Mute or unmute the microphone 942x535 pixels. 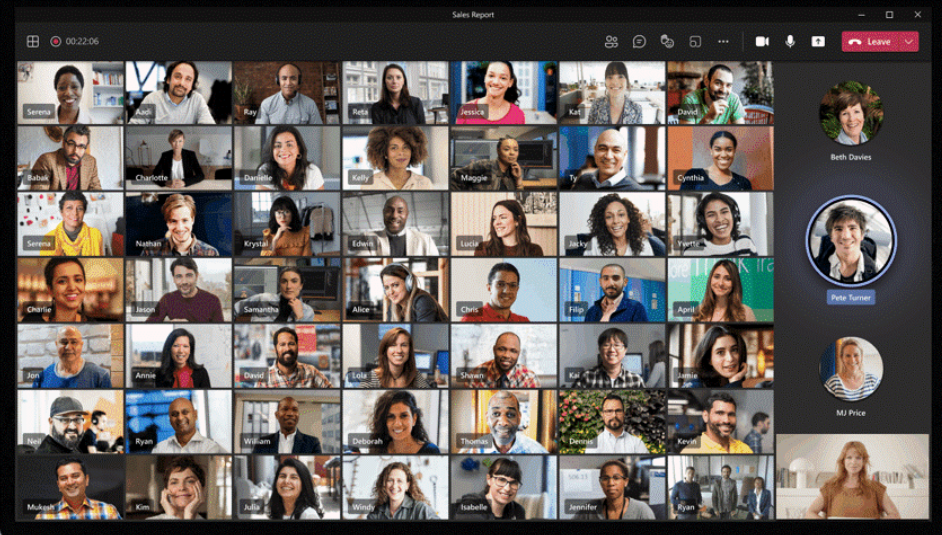[790, 41]
